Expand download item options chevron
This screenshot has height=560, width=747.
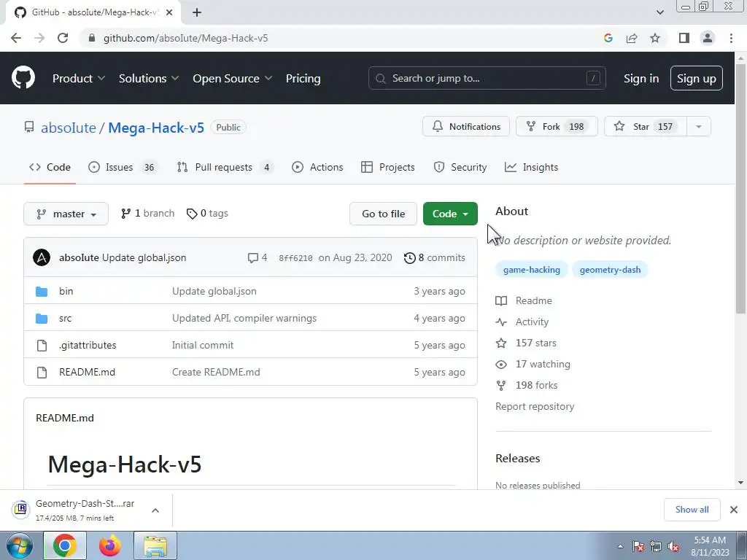[x=155, y=510]
